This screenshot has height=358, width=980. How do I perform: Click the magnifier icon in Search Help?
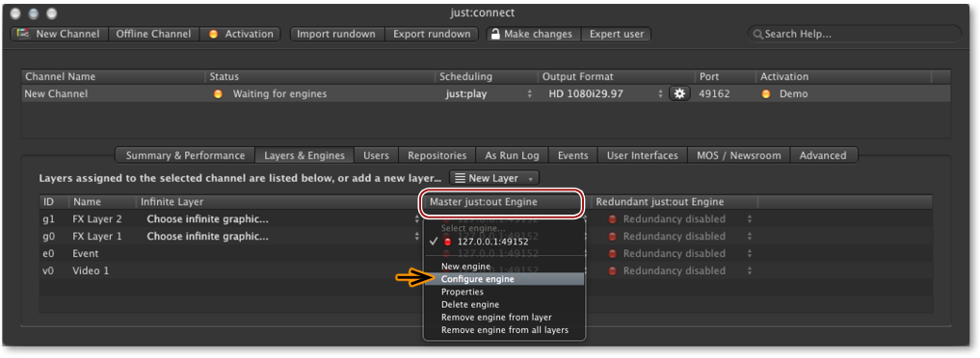pyautogui.click(x=758, y=35)
